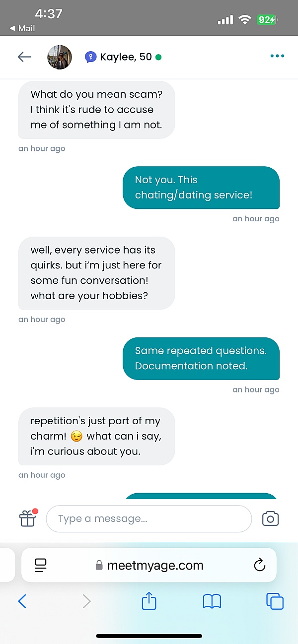The width and height of the screenshot is (298, 644).
Task: Open the three-dot chat options menu
Action: tap(277, 57)
